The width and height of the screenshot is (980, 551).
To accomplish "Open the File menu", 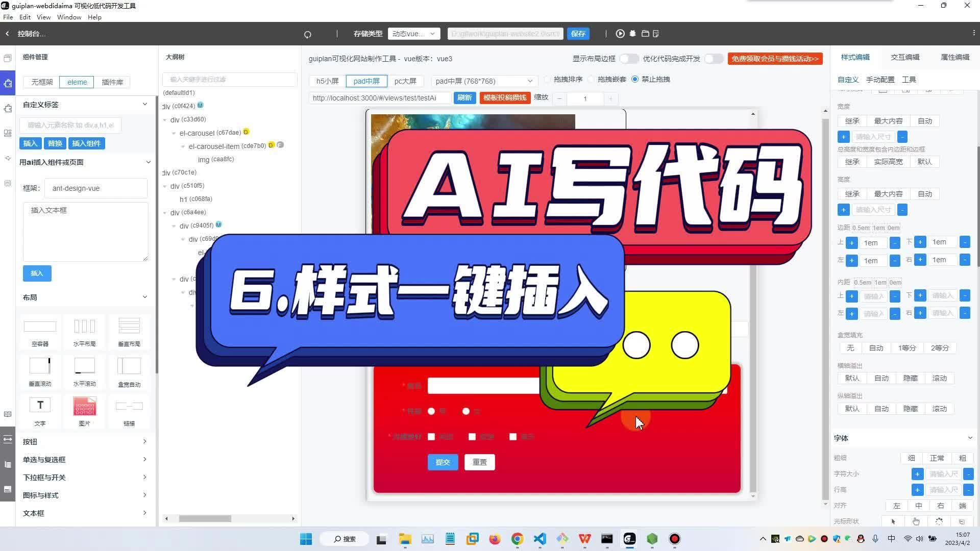I will click(x=8, y=17).
